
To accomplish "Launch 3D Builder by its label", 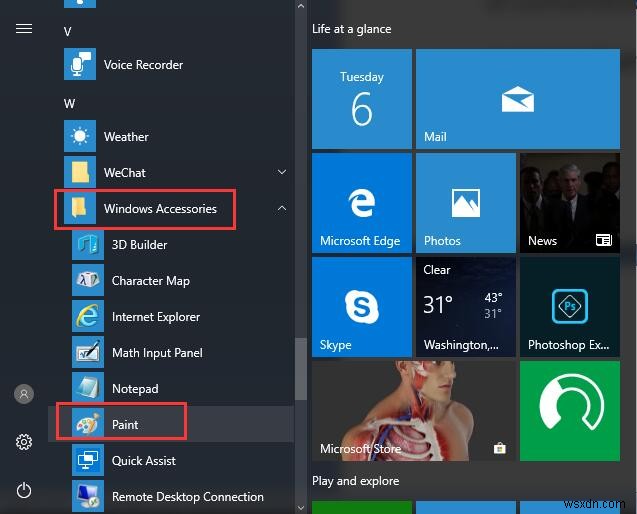I will point(139,245).
